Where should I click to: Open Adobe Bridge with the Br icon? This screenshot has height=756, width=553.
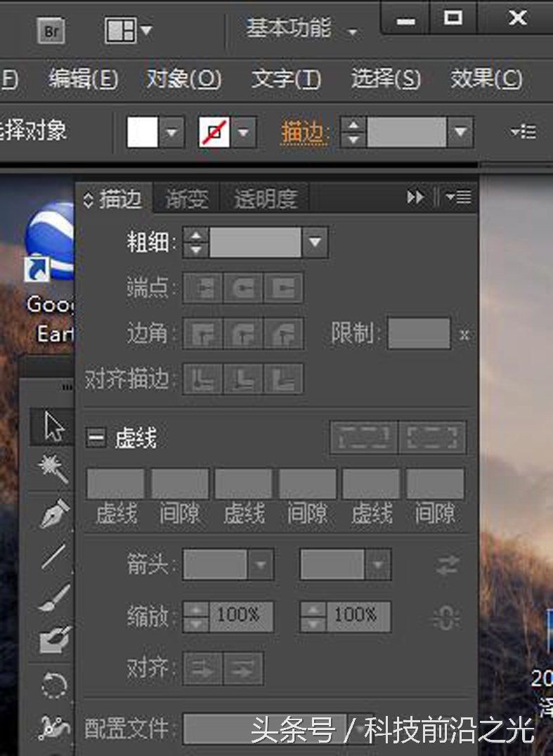click(x=51, y=30)
